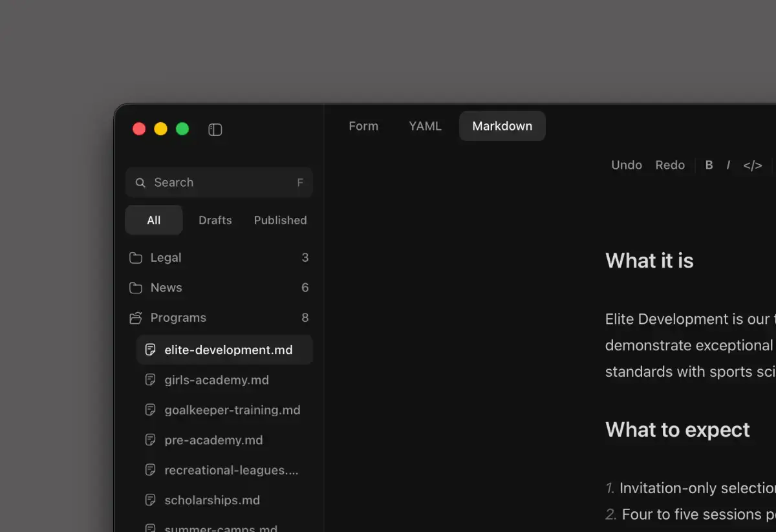Open goalkeeper-training.md
This screenshot has height=532, width=776.
pyautogui.click(x=225, y=410)
